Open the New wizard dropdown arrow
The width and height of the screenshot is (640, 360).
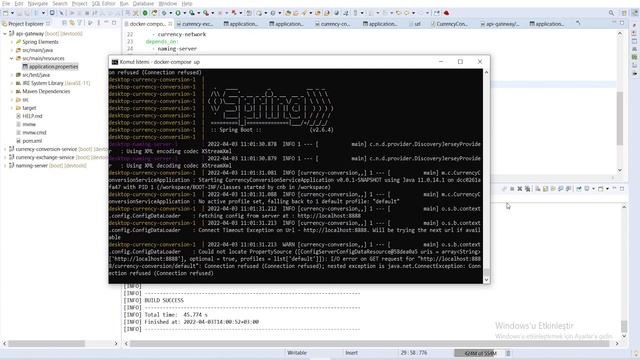pyautogui.click(x=12, y=13)
